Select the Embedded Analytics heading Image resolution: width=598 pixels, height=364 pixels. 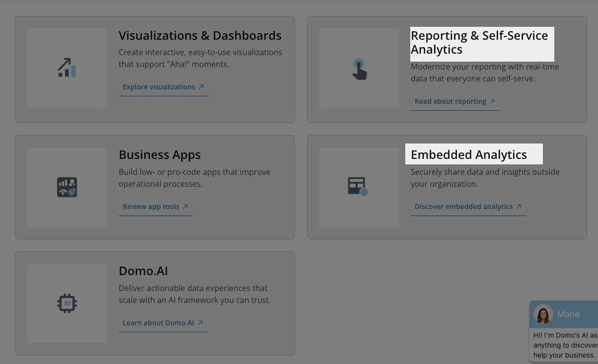(x=468, y=155)
